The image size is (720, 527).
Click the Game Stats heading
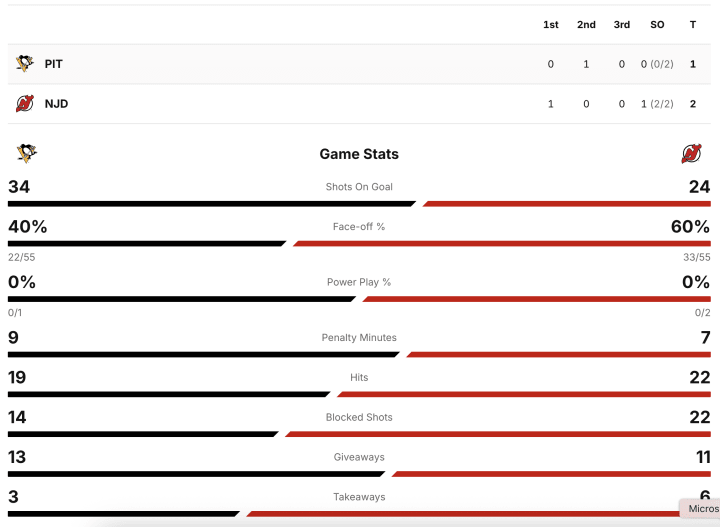359,154
